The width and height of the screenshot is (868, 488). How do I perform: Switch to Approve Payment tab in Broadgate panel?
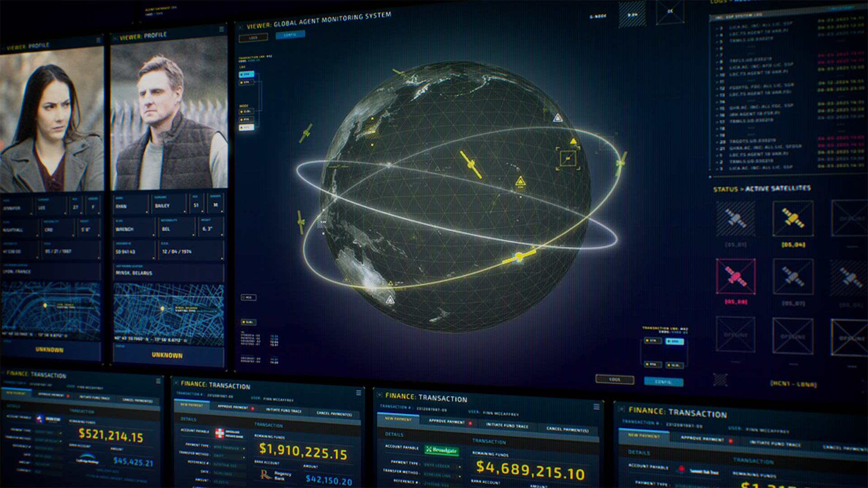click(447, 421)
